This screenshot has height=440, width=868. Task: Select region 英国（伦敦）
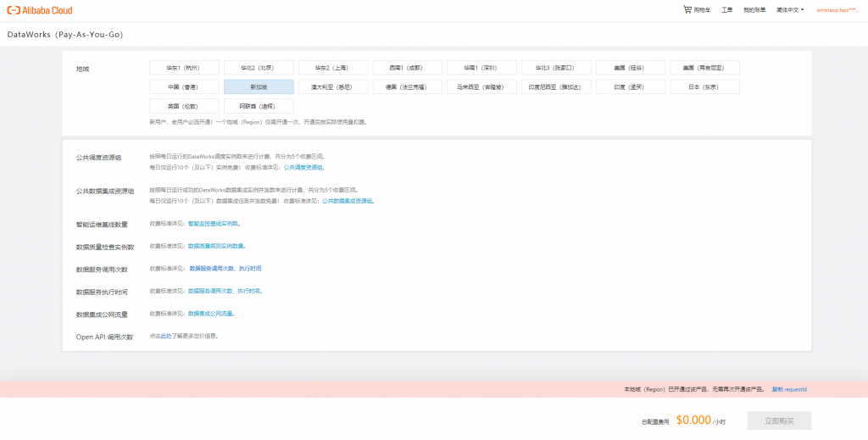[x=184, y=106]
